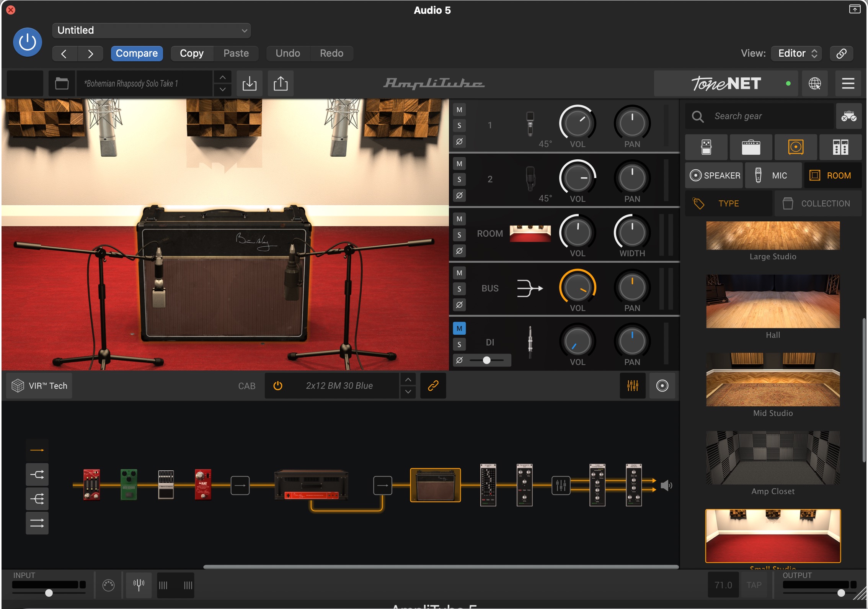868x609 pixels.
Task: Choose the Mid Studio room thumbnail
Action: click(x=773, y=380)
